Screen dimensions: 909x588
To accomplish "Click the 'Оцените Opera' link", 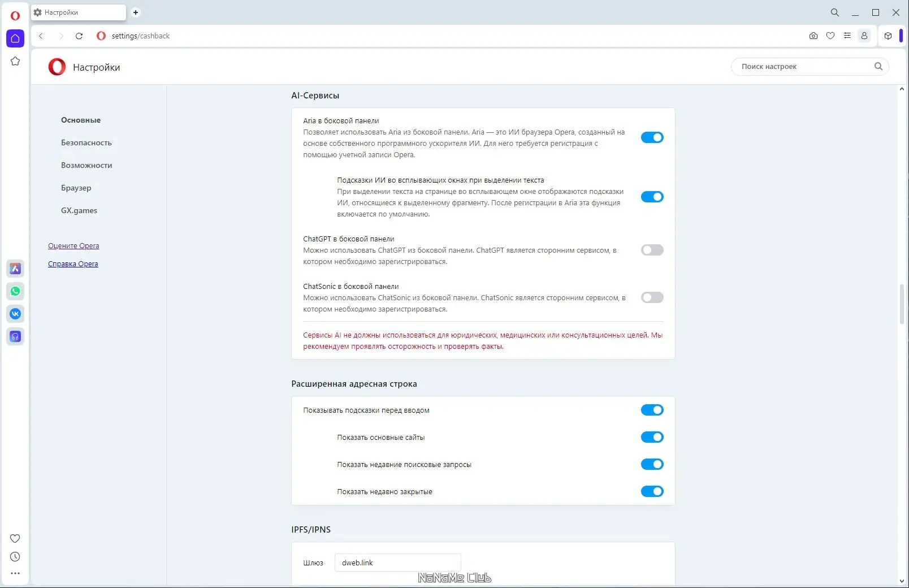I will (73, 246).
